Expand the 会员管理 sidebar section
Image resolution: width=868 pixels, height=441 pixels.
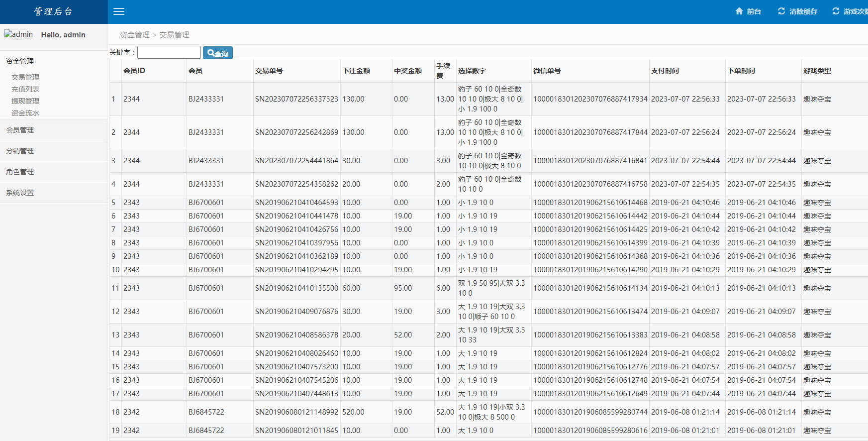pos(20,130)
